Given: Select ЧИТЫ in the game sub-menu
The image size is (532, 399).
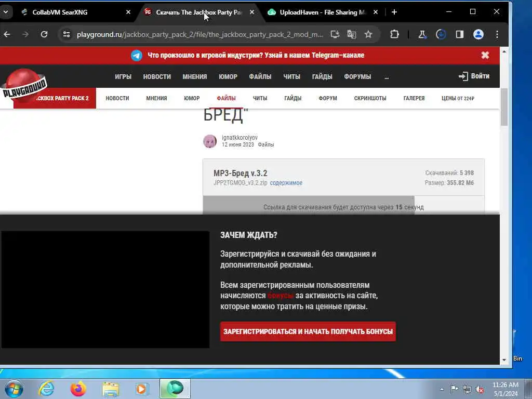Looking at the screenshot, I should pyautogui.click(x=260, y=98).
